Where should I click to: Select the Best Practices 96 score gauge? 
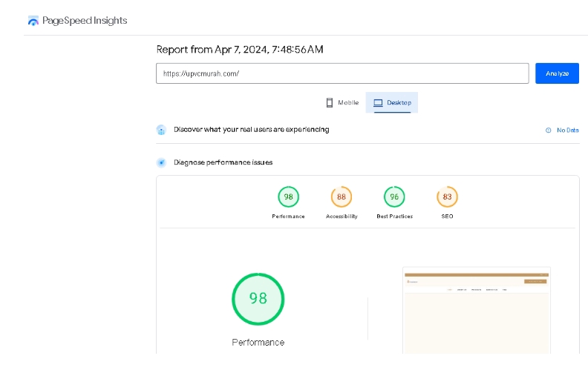tap(394, 197)
